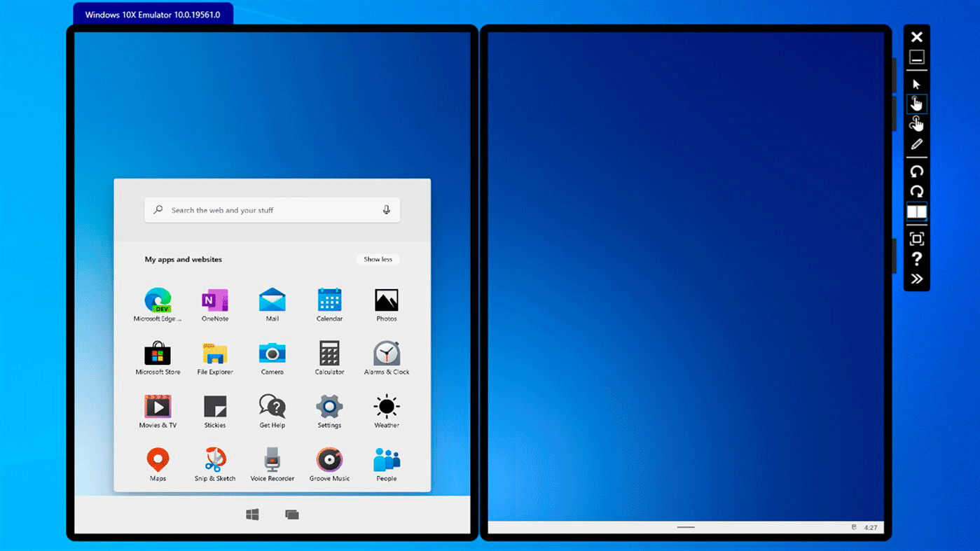Open File Explorer
This screenshot has height=551, width=980.
pyautogui.click(x=215, y=358)
